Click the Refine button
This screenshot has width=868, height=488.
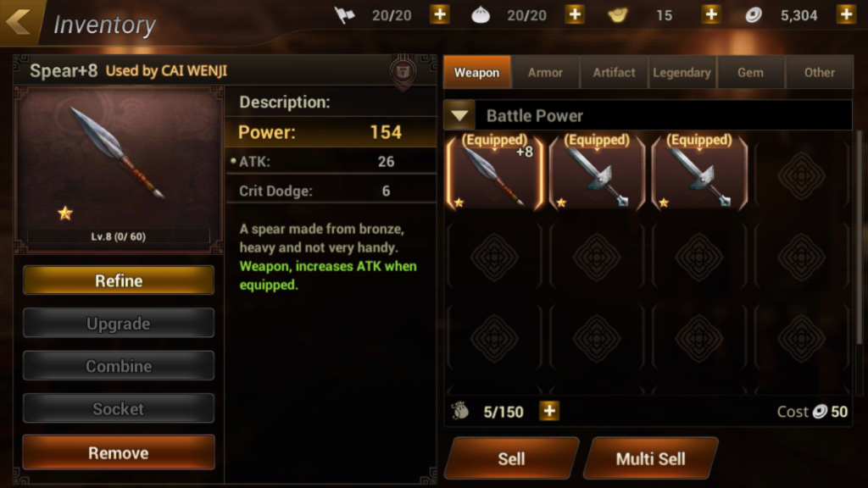pyautogui.click(x=119, y=280)
